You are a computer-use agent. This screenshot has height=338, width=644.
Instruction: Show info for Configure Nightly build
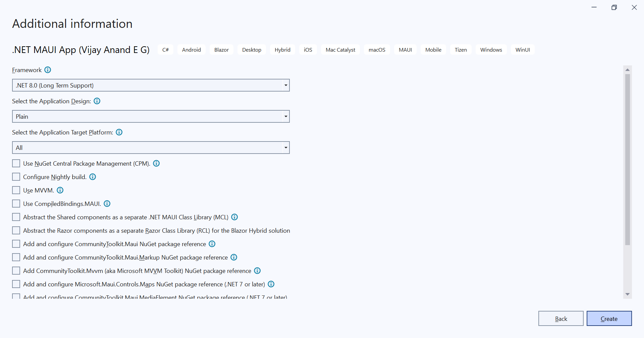tap(93, 177)
